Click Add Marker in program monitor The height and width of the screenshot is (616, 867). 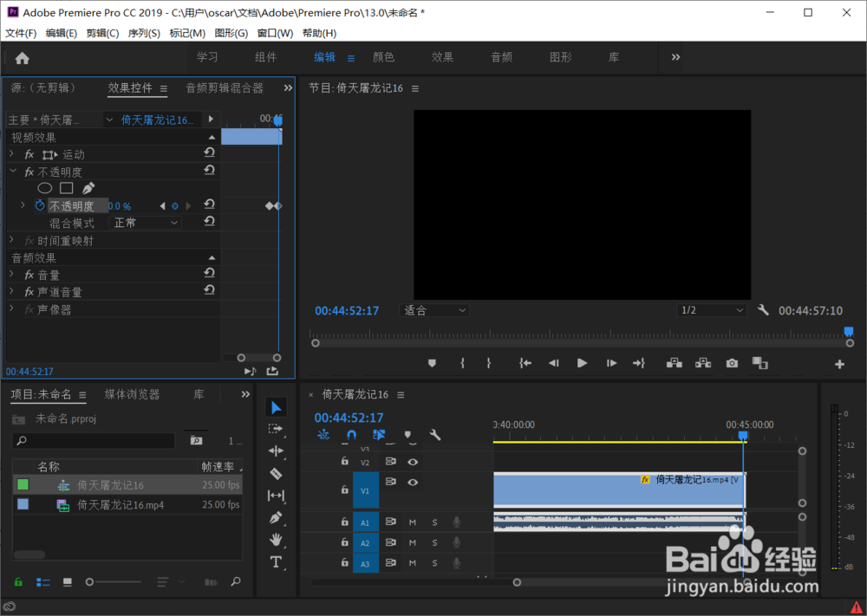[433, 363]
